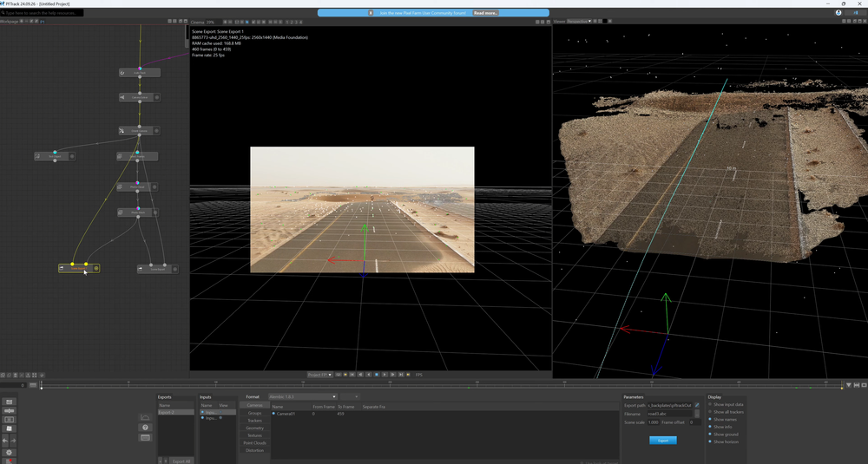Toggle Show all trackers option
The image size is (868, 464).
tap(710, 412)
